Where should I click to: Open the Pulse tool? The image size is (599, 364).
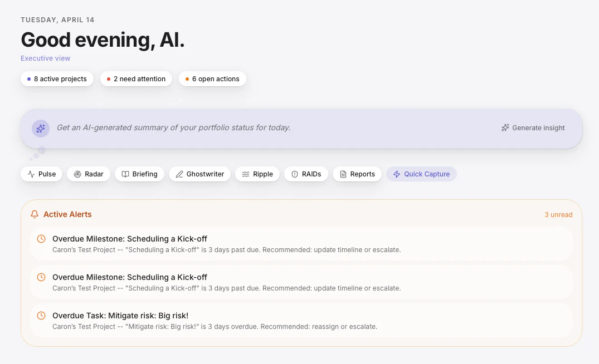pos(41,174)
